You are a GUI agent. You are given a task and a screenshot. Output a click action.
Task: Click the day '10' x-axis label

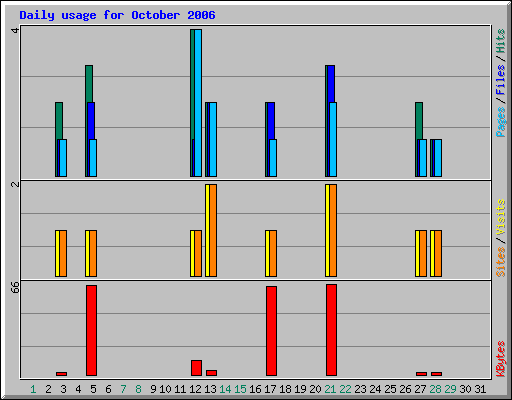pyautogui.click(x=165, y=389)
